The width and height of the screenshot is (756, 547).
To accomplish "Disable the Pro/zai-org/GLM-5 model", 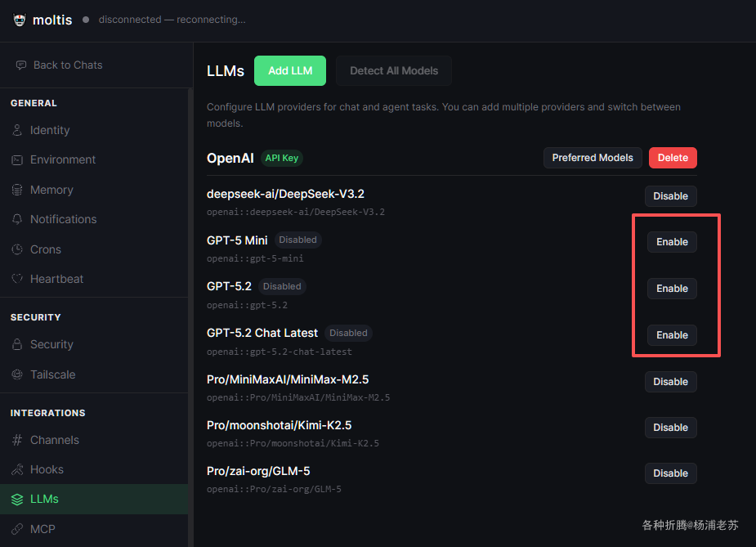I will (671, 473).
